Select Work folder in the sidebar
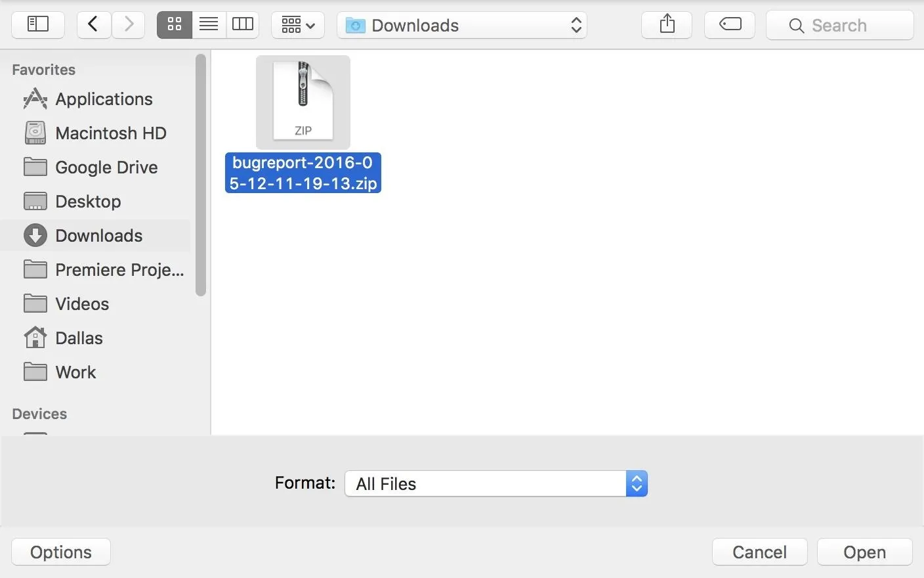 click(96, 372)
